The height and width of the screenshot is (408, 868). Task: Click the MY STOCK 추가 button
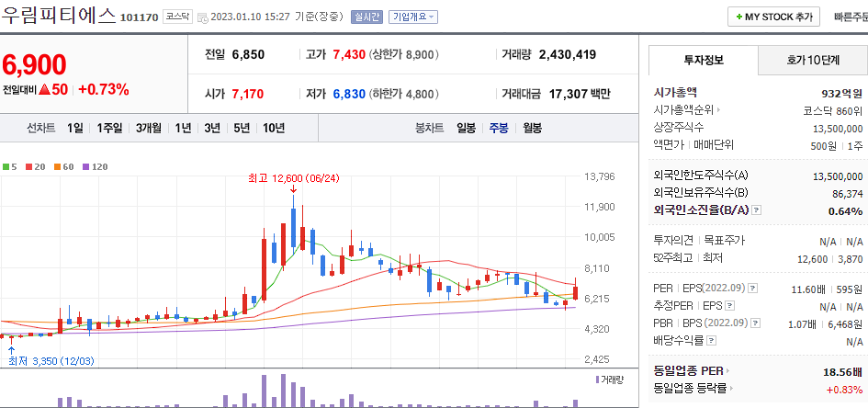pos(773,17)
